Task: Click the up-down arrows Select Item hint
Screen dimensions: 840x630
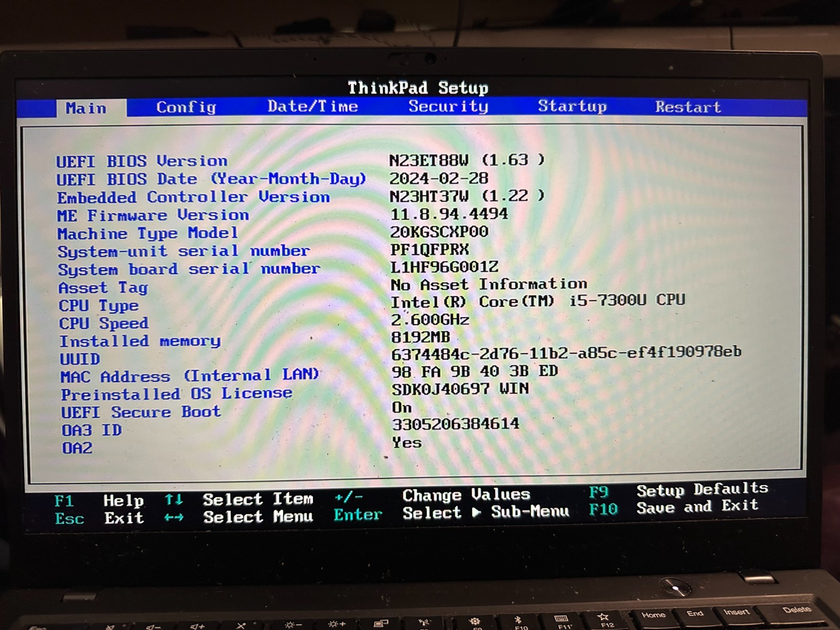Action: 239,499
